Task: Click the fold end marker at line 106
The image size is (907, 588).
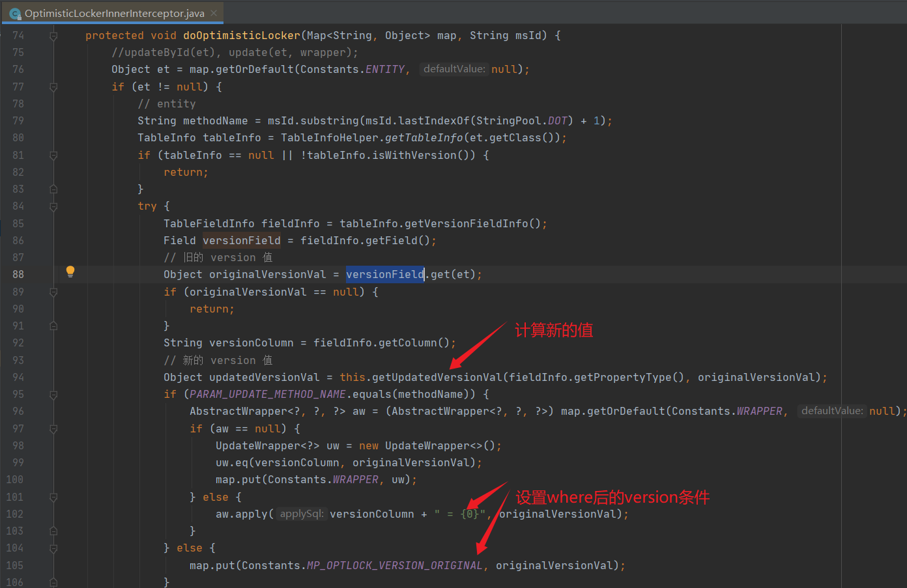Action: [x=53, y=582]
